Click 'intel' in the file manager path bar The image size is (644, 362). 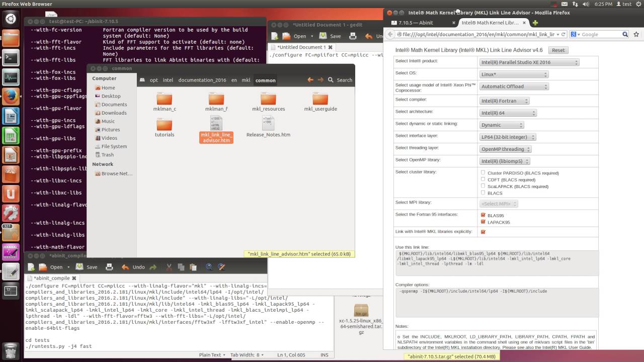[x=168, y=80]
